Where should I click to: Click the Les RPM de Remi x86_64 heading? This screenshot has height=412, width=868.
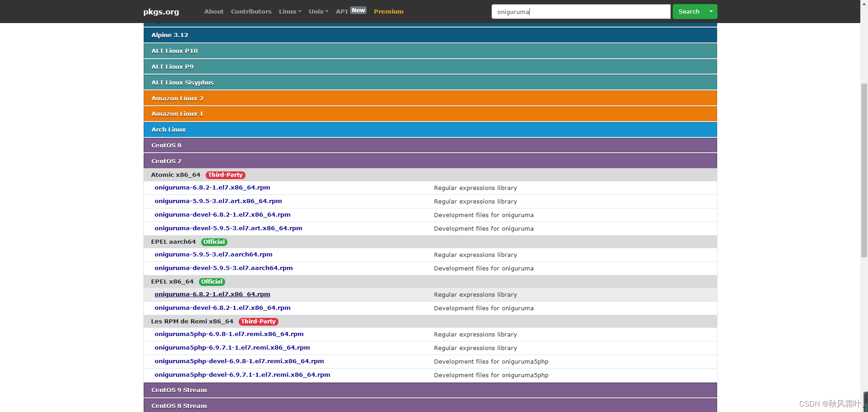coord(192,322)
